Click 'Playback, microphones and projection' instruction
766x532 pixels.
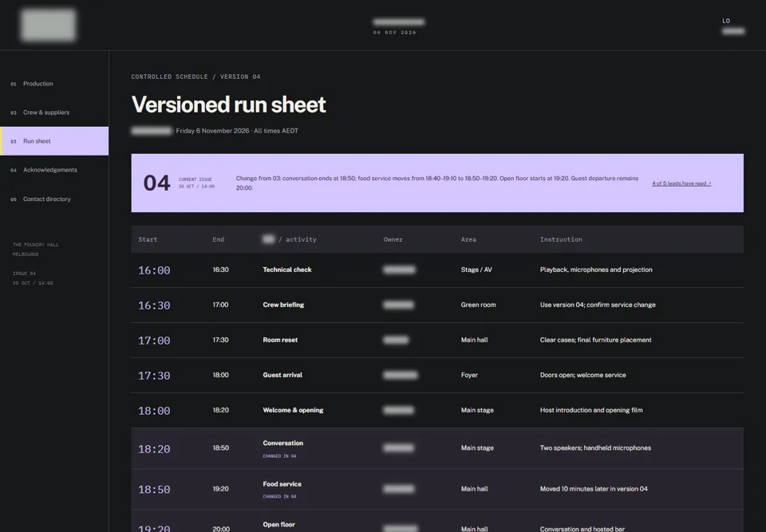pyautogui.click(x=596, y=270)
